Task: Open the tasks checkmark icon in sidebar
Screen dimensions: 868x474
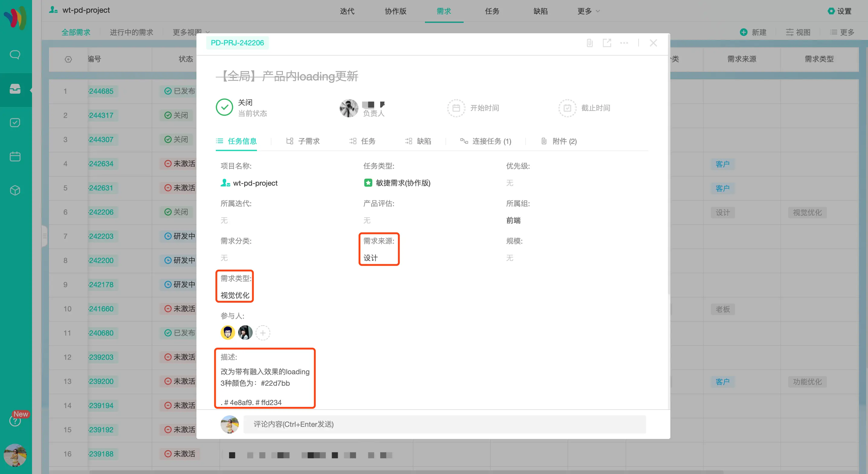Action: 15,122
